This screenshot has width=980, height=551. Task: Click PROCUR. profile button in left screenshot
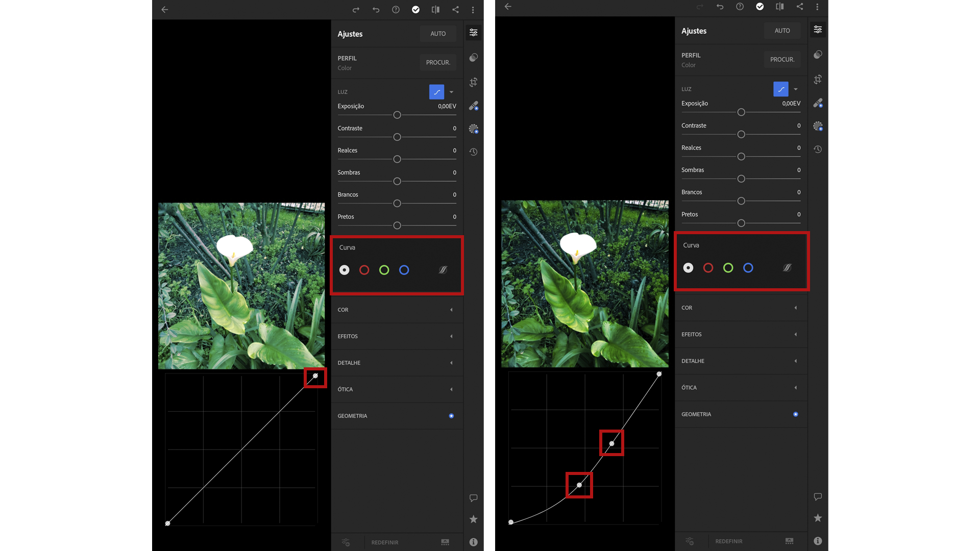click(438, 62)
